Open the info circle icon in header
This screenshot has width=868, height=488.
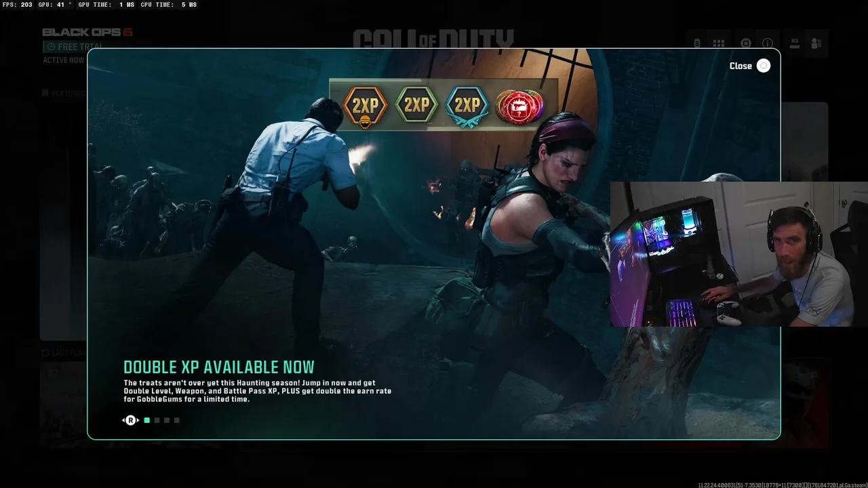(768, 43)
